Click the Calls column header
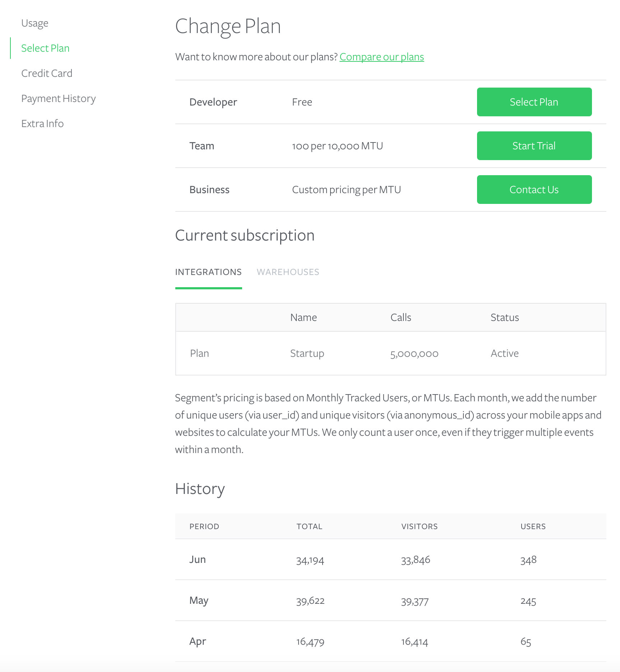The width and height of the screenshot is (620, 672). tap(401, 317)
